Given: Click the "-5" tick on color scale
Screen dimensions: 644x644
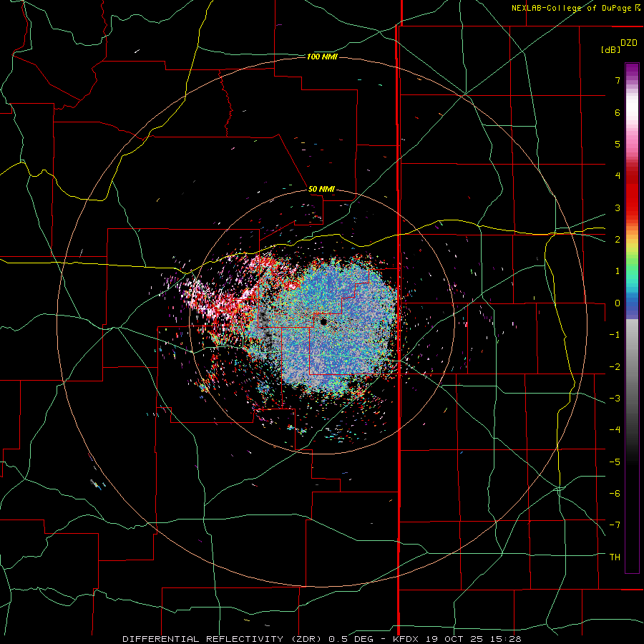Looking at the screenshot, I should [615, 462].
